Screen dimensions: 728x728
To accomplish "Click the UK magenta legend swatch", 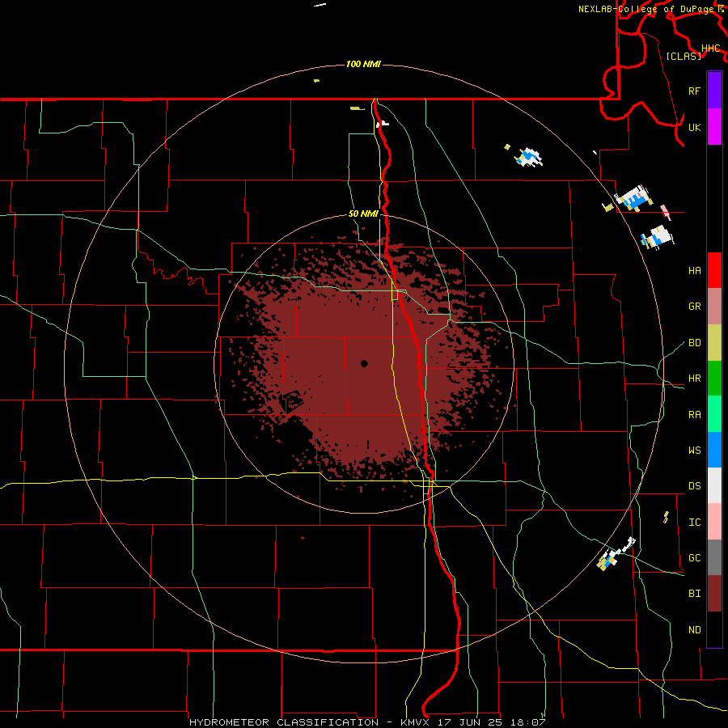I will coord(714,127).
